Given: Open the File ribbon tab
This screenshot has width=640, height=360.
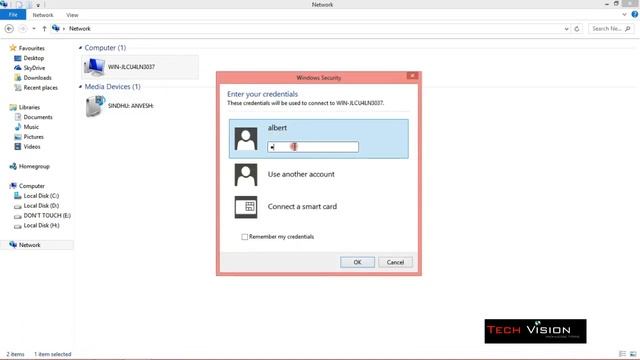Looking at the screenshot, I should [13, 15].
